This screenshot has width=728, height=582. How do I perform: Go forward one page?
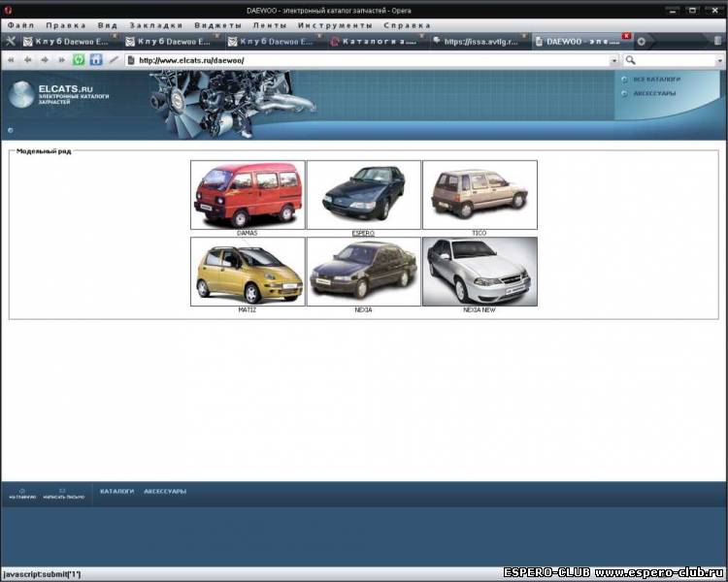click(x=45, y=60)
